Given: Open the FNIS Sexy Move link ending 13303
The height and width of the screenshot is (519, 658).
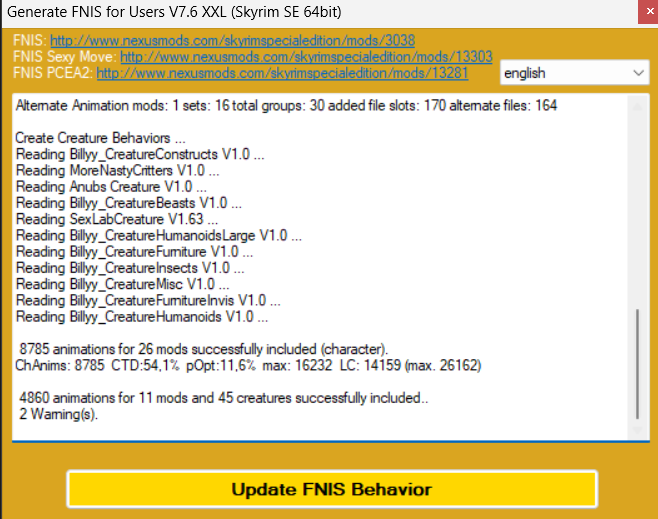Looking at the screenshot, I should point(306,57).
